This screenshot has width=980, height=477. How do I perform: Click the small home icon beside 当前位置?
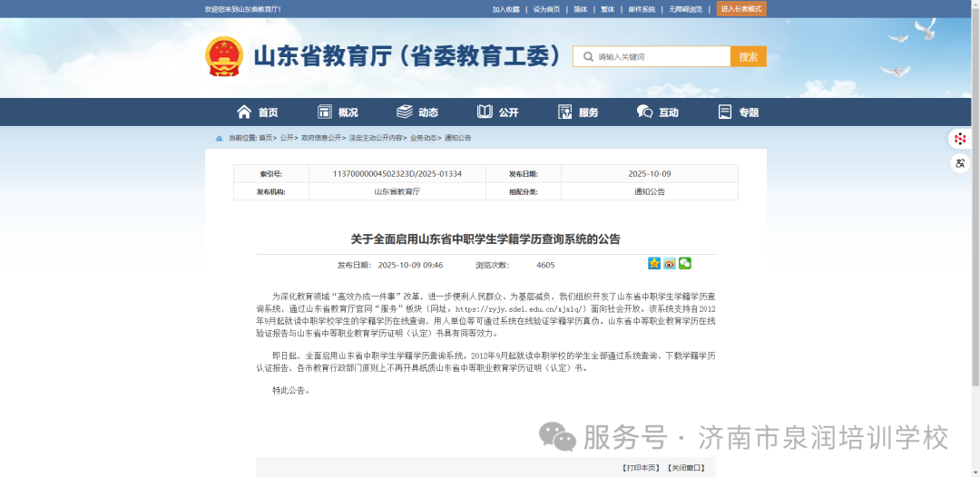click(x=220, y=138)
